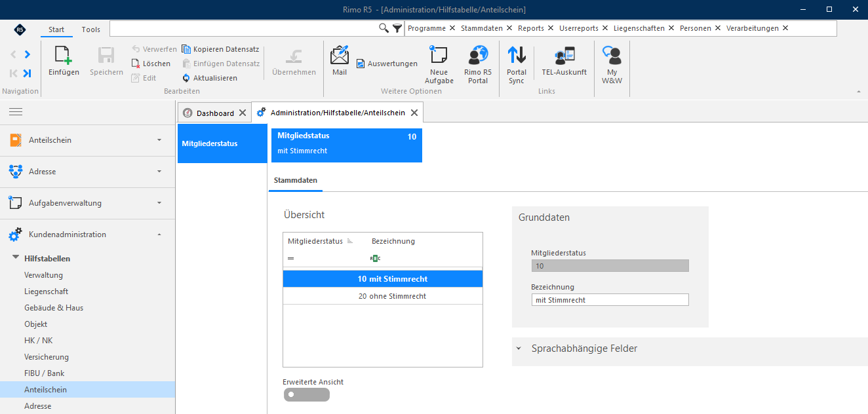
Task: Toggle the hamburger sidebar menu
Action: pos(15,112)
